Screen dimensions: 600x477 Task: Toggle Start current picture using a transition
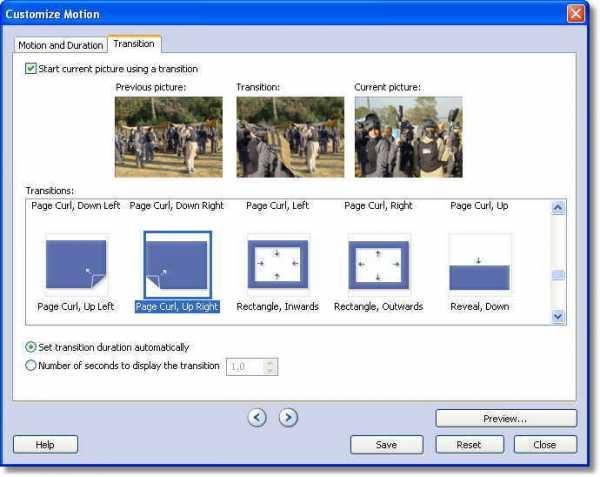(30, 69)
